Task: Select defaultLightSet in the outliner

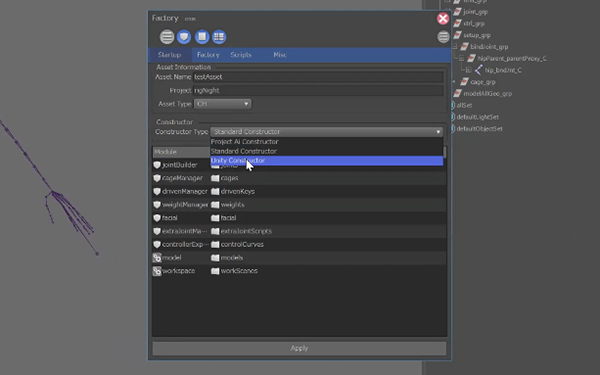Action: coord(478,117)
